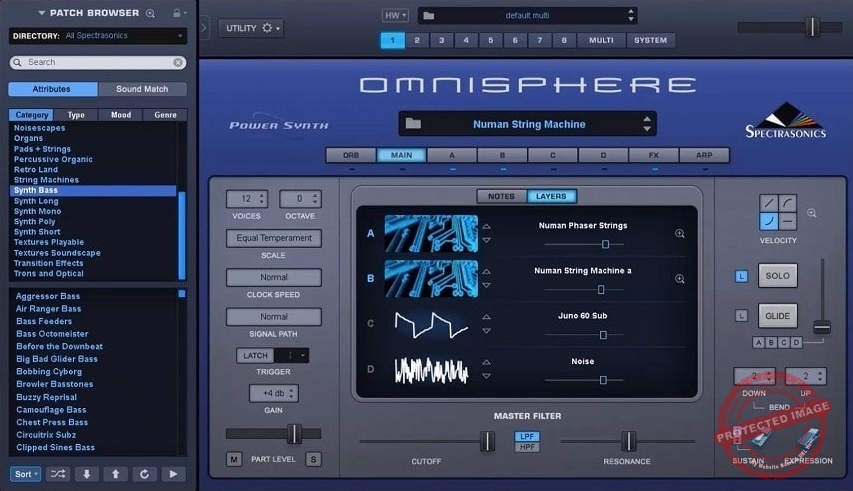The image size is (853, 491).
Task: Enable the SOLO mode button
Action: pyautogui.click(x=777, y=276)
